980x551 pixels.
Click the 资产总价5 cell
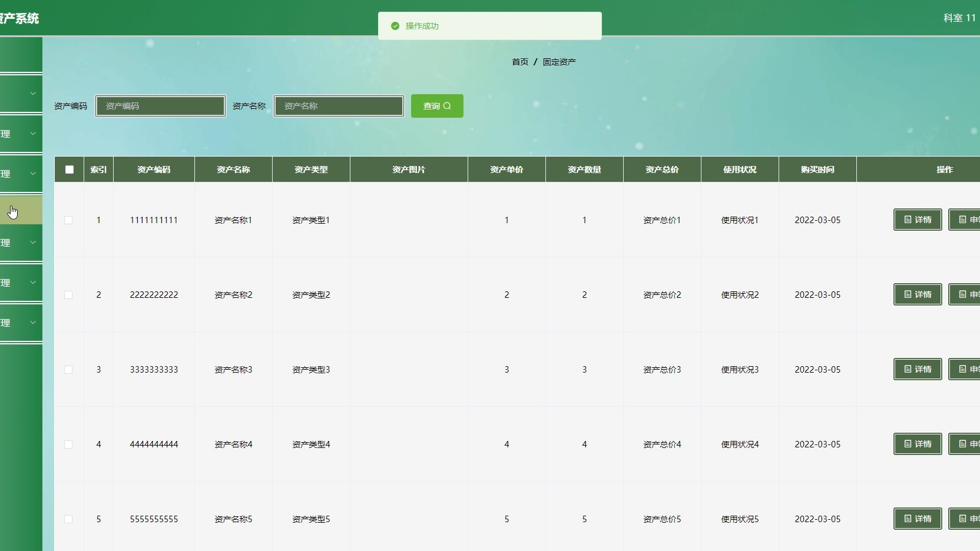[662, 519]
